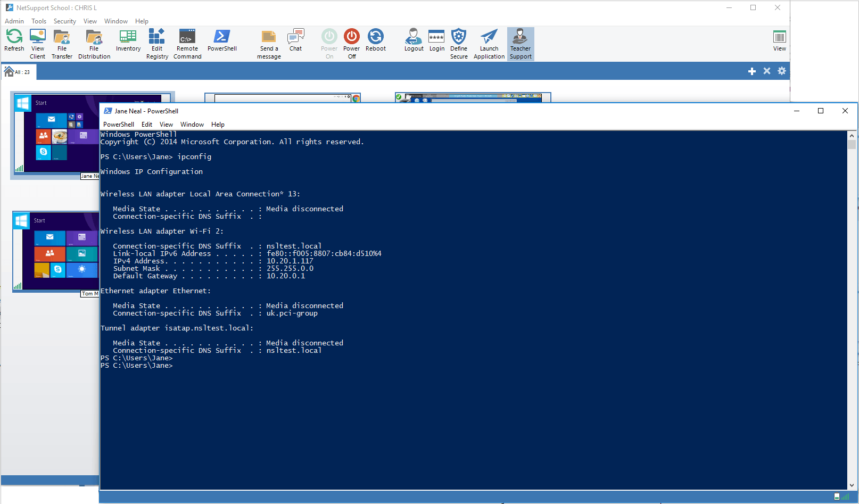Click the PowerShell toolbar icon
Screen dimensions: 859x504
point(222,40)
